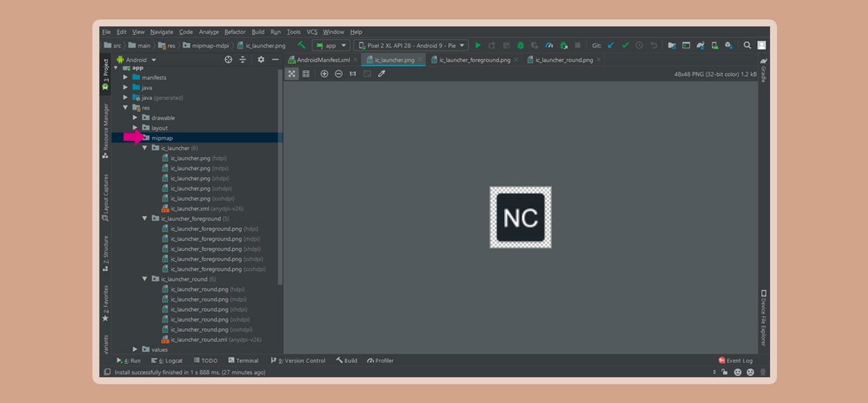Collapse the res folder
Image resolution: width=868 pixels, height=403 pixels.
pos(126,108)
